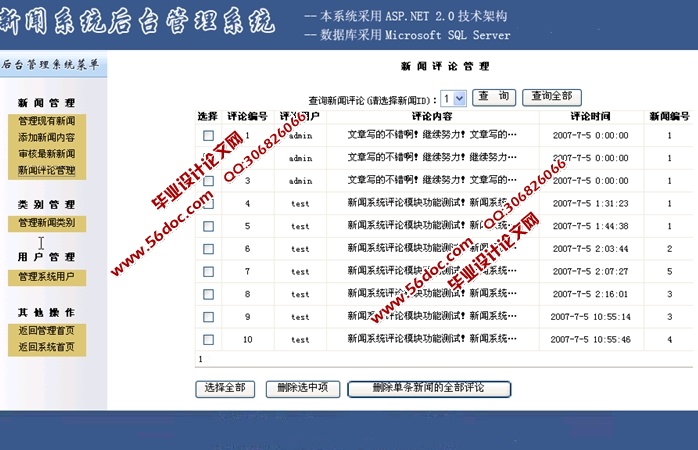Open 管理新闻类别 menu item
The width and height of the screenshot is (698, 450).
click(x=46, y=223)
